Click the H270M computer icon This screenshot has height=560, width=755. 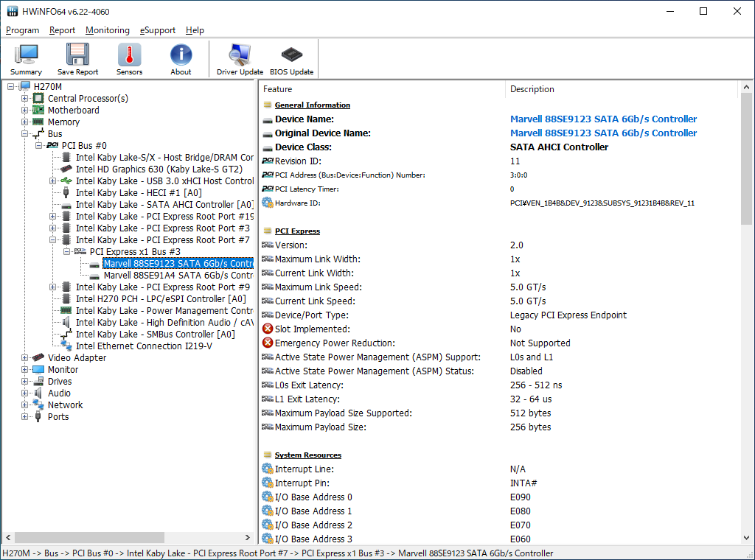point(24,86)
